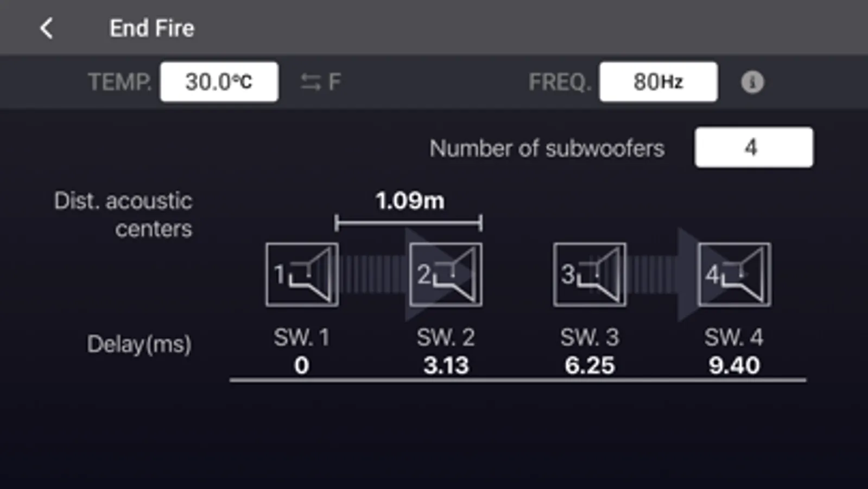868x489 pixels.
Task: Tap the back chevron in the header
Action: click(47, 28)
